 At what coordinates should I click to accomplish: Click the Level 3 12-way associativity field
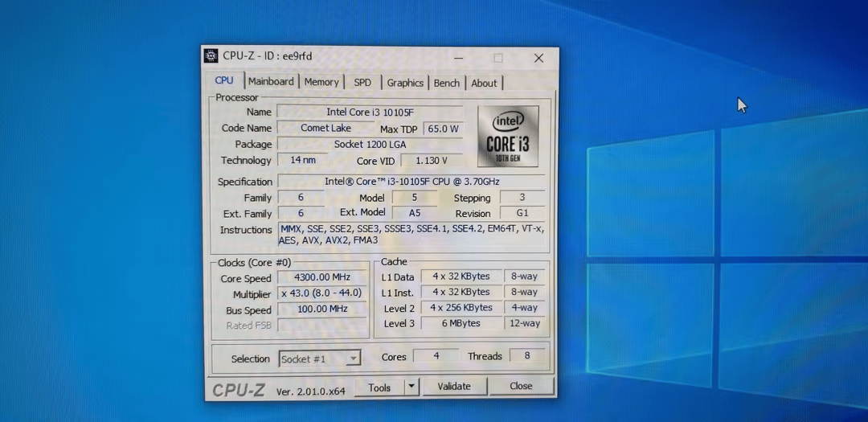524,323
